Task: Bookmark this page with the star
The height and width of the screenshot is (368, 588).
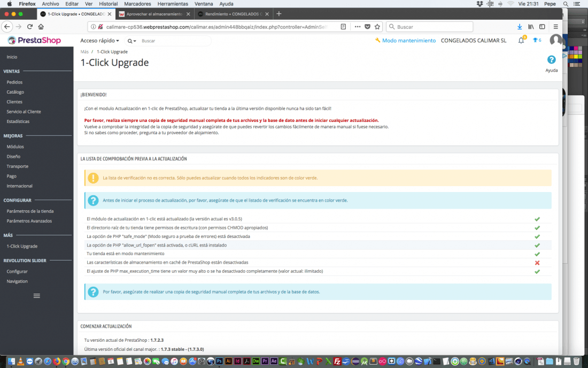Action: pos(377,27)
